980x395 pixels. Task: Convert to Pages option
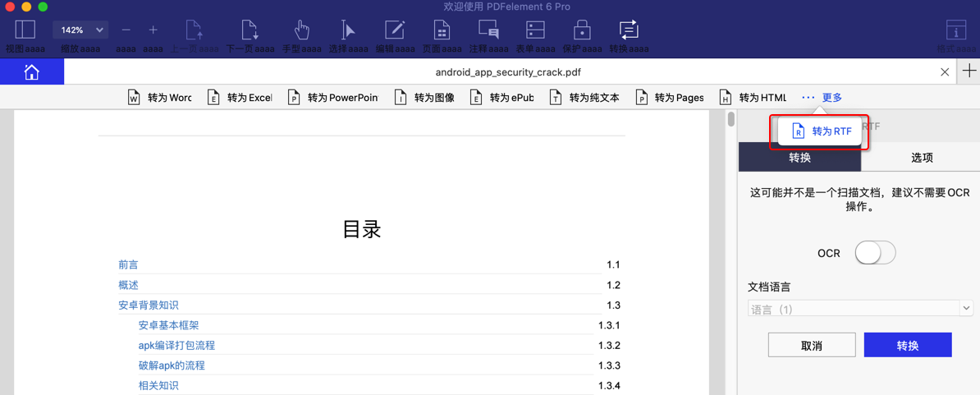670,98
